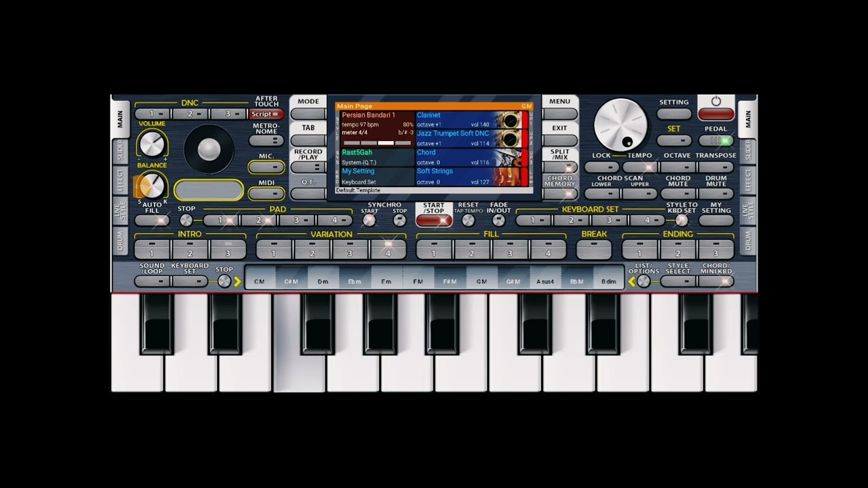Viewport: 868px width, 488px height.
Task: Click the large tempo dial wheel
Action: pos(620,125)
